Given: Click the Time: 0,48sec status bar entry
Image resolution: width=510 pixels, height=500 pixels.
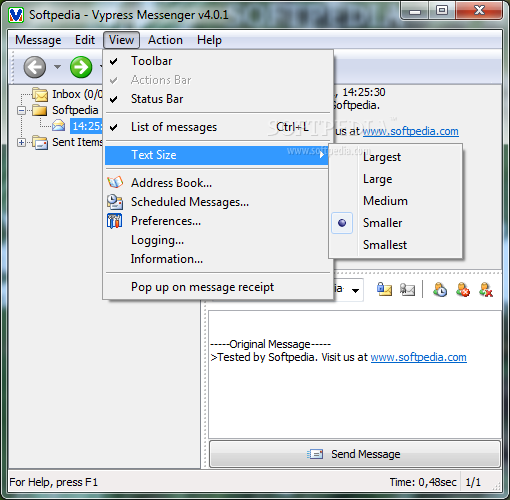Looking at the screenshot, I should point(423,482).
